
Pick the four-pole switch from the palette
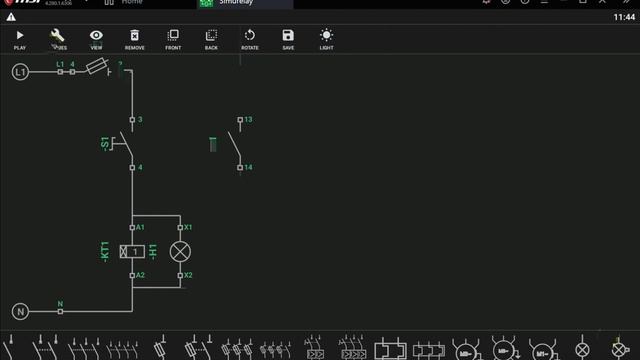tap(122, 349)
